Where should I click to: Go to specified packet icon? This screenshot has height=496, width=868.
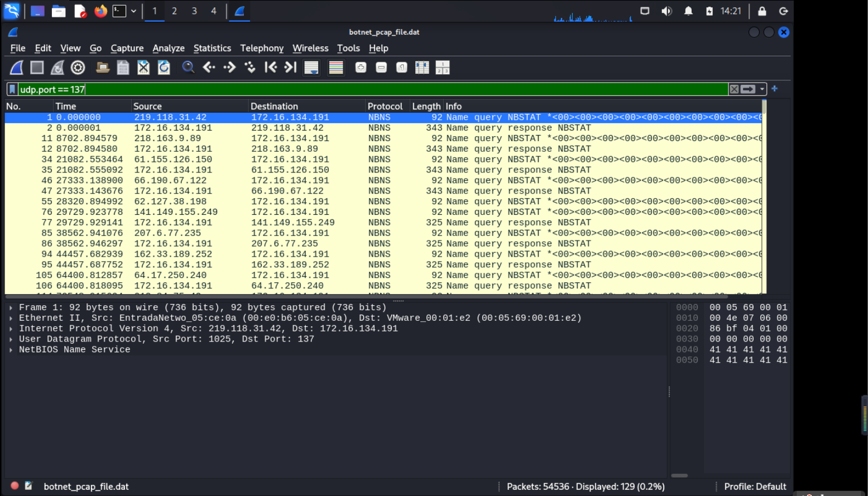pyautogui.click(x=250, y=68)
